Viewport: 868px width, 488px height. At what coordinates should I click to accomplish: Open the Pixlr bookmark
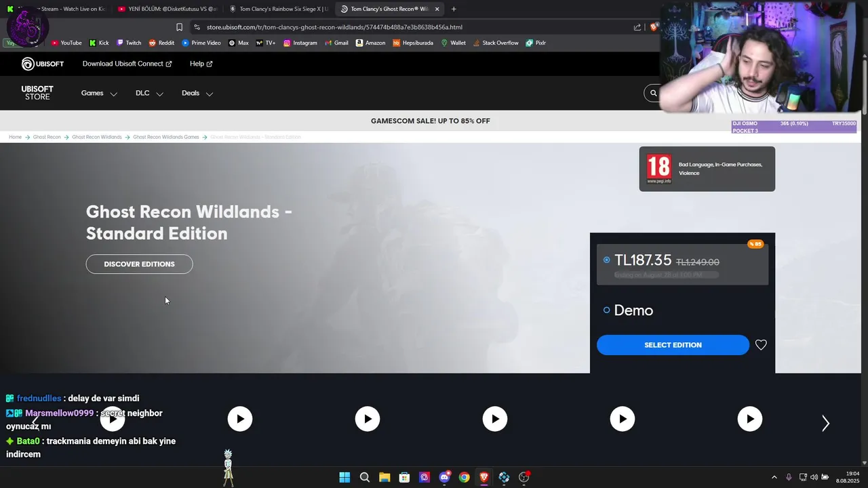[536, 43]
